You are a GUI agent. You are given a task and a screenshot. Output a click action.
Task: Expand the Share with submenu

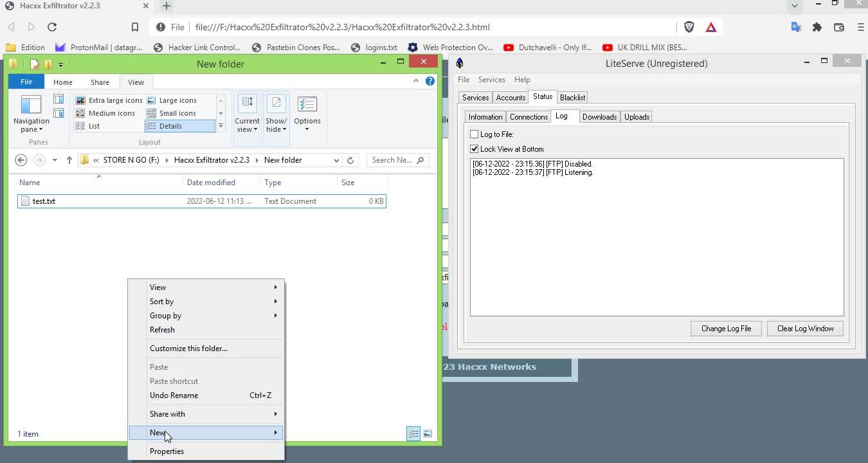pyautogui.click(x=206, y=414)
